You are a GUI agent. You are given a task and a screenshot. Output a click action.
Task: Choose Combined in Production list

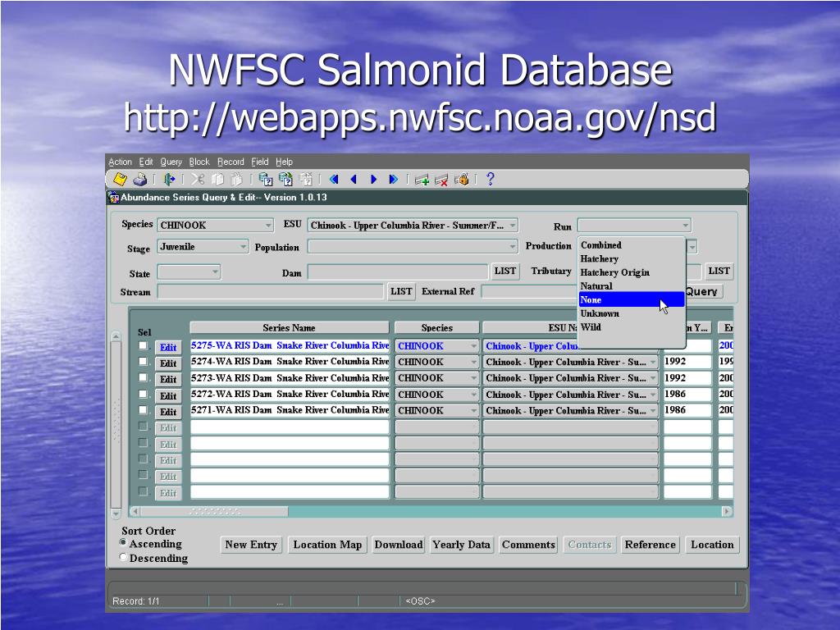point(631,244)
